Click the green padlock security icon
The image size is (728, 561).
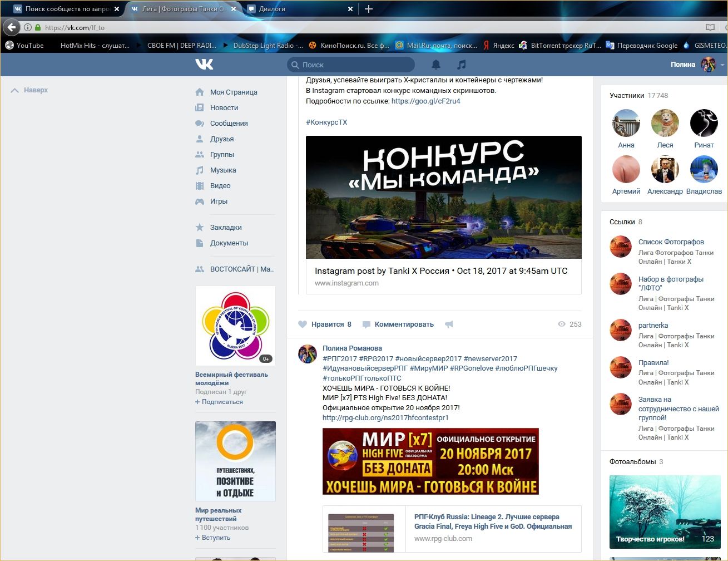(x=38, y=27)
